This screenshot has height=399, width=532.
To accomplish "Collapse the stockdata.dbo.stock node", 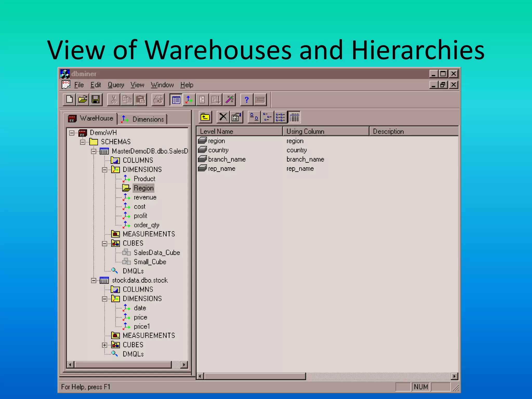I will (x=94, y=281).
